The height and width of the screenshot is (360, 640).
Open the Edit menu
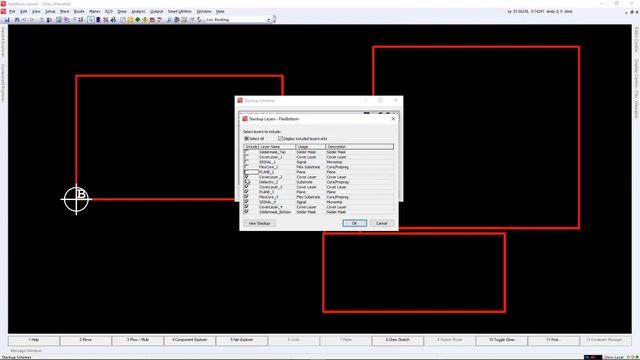pyautogui.click(x=24, y=11)
